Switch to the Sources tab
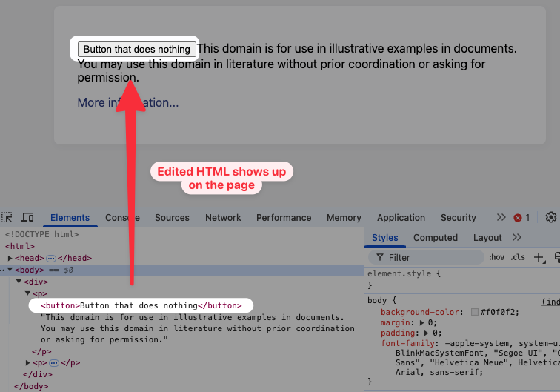560x392 pixels. point(172,218)
